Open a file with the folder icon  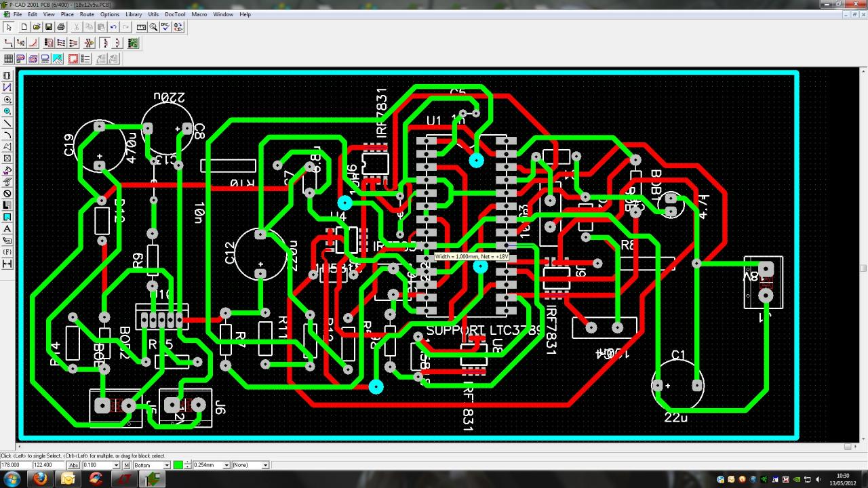point(37,27)
